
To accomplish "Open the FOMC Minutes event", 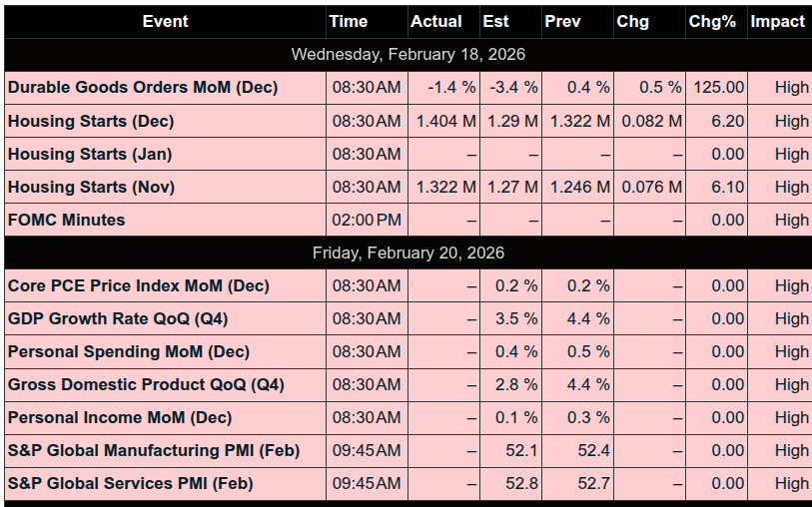I will click(67, 220).
